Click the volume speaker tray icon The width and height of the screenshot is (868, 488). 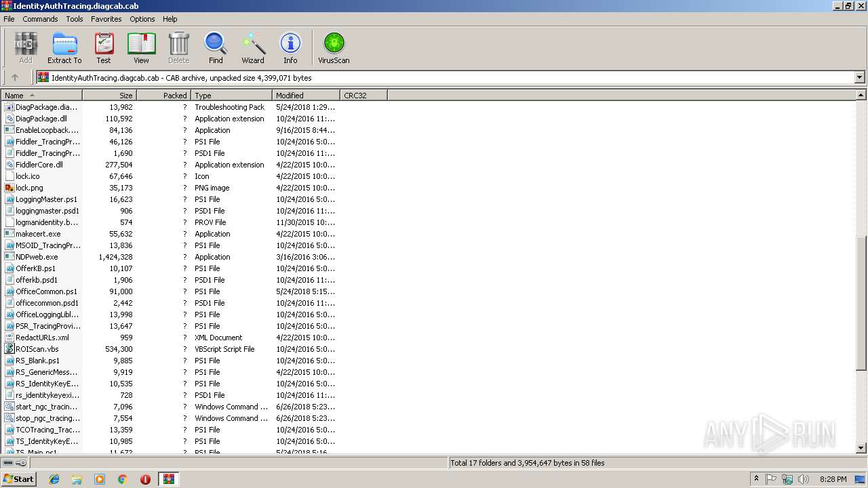[804, 479]
